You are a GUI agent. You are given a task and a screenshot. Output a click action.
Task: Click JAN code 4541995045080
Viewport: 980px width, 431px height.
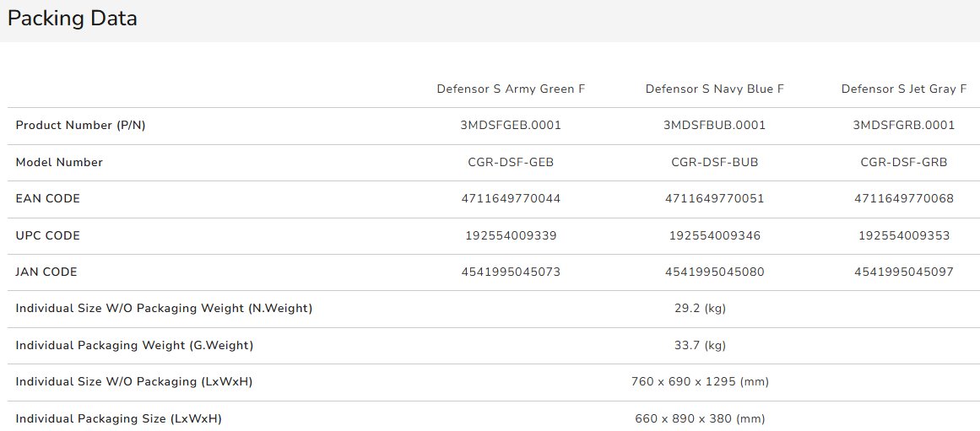pos(715,272)
